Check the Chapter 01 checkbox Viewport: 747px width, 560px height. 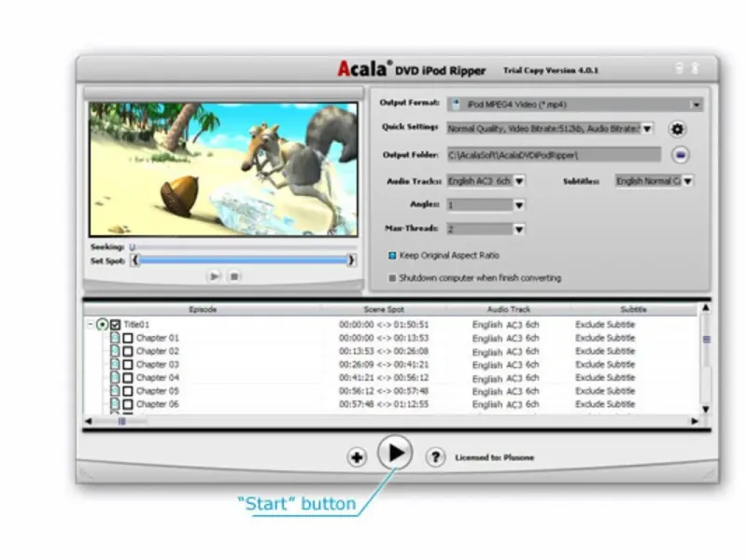[128, 338]
